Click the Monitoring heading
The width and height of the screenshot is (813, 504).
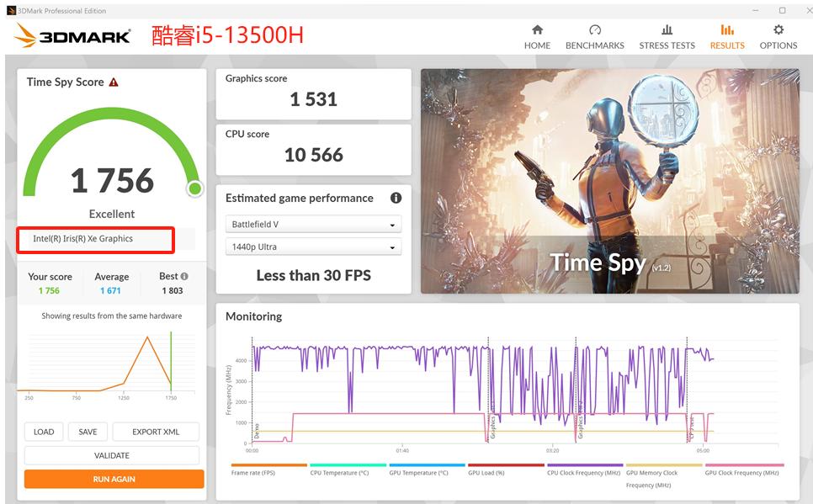coord(253,316)
